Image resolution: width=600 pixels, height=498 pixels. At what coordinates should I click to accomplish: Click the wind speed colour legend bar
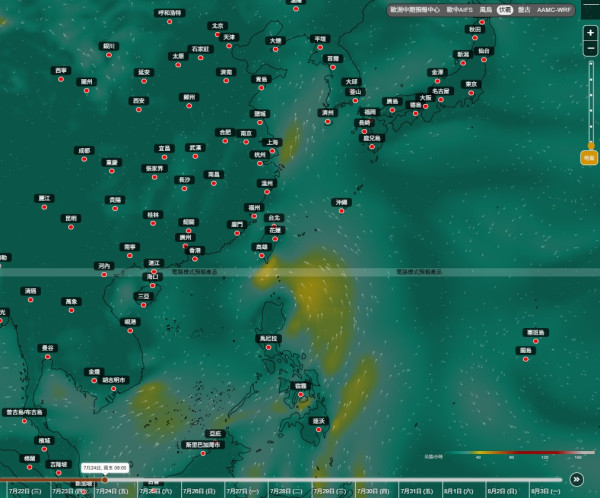click(x=519, y=452)
